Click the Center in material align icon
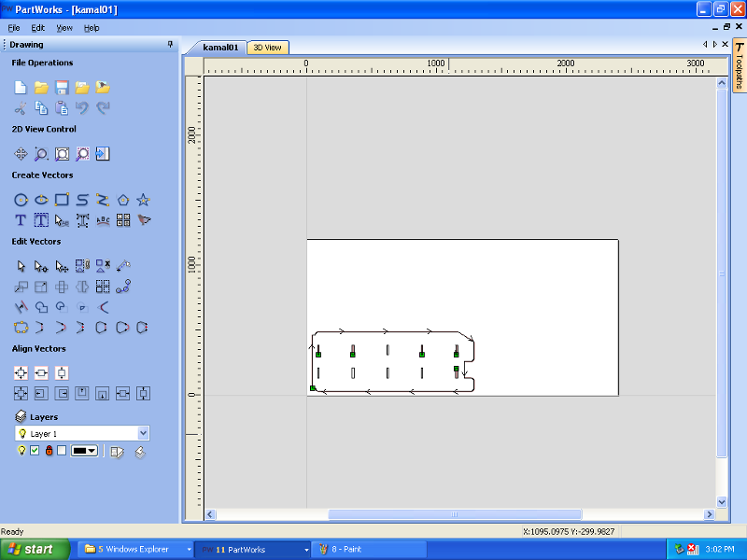The width and height of the screenshot is (747, 560). [x=21, y=372]
